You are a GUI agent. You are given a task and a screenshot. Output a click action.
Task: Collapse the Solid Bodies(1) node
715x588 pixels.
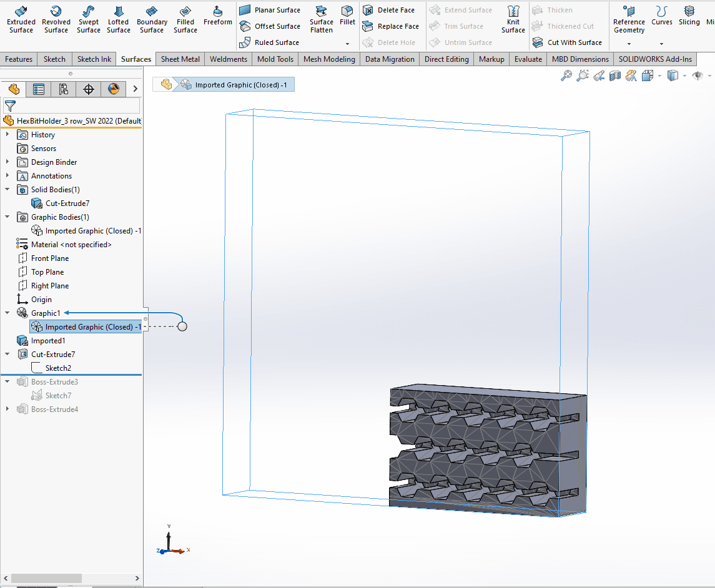pos(7,189)
